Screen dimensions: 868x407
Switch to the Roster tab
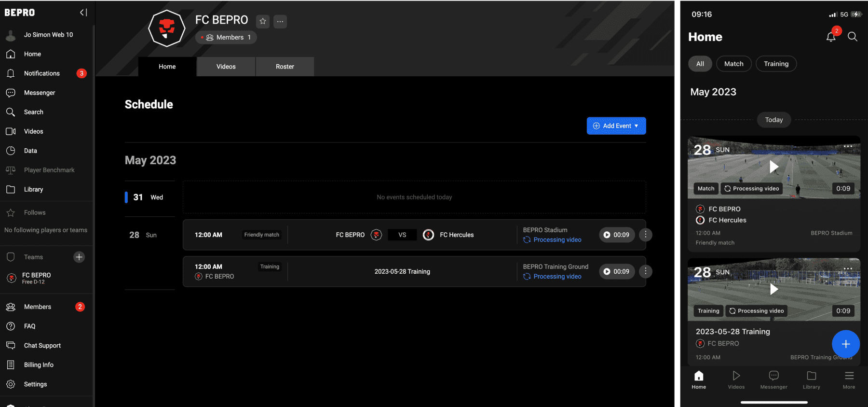click(285, 67)
